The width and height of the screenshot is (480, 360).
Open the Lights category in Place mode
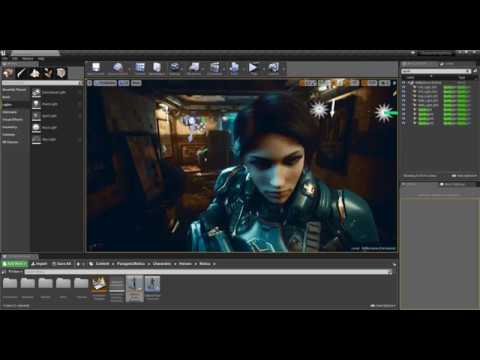(x=15, y=105)
